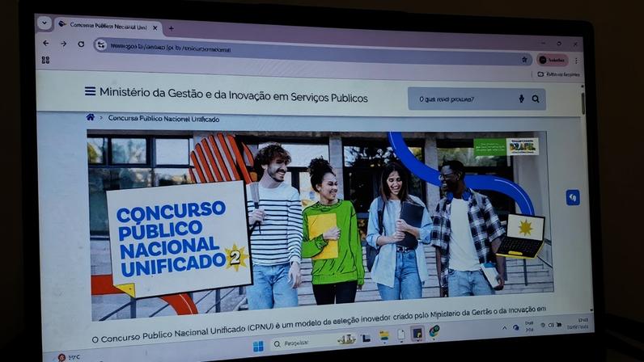The image size is (644, 362).
Task: Show hidden system tray icons chevron
Action: click(504, 328)
